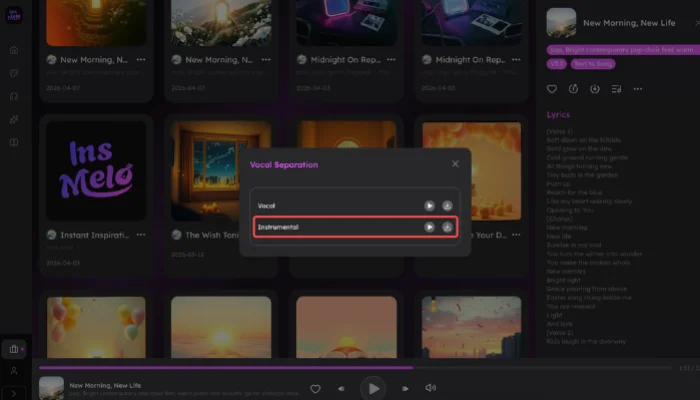The width and height of the screenshot is (700, 400).
Task: Open options for first New Morning card
Action: [x=141, y=60]
